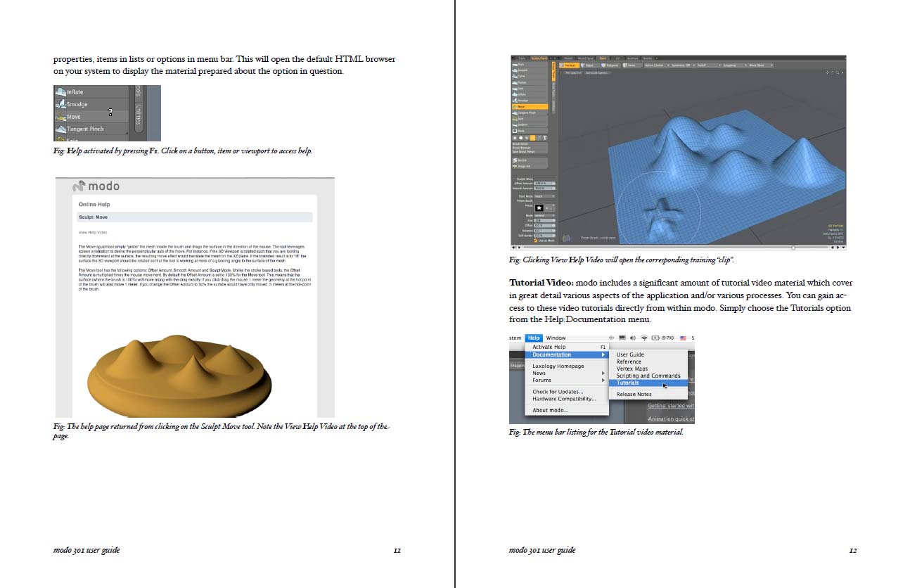Select the Inflate sculpt tool in the small screenshot

(90, 92)
